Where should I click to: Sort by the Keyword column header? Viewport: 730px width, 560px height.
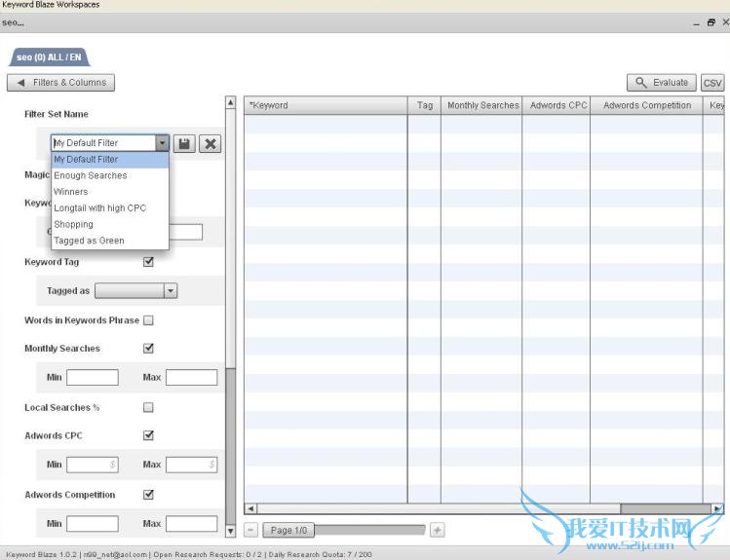326,105
